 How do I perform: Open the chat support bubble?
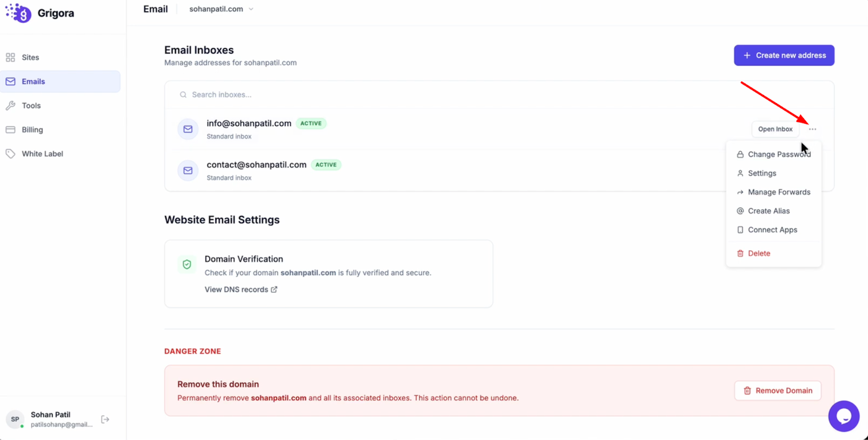(843, 416)
